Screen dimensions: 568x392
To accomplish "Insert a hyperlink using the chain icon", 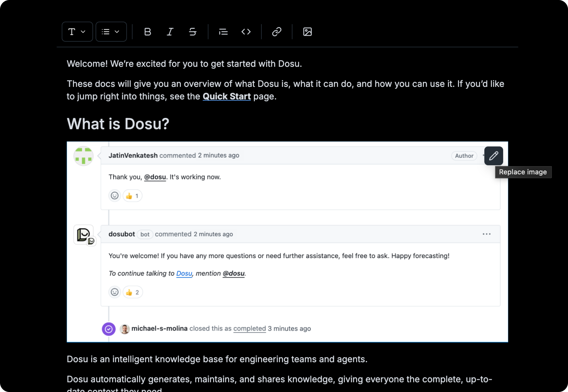I will 276,31.
